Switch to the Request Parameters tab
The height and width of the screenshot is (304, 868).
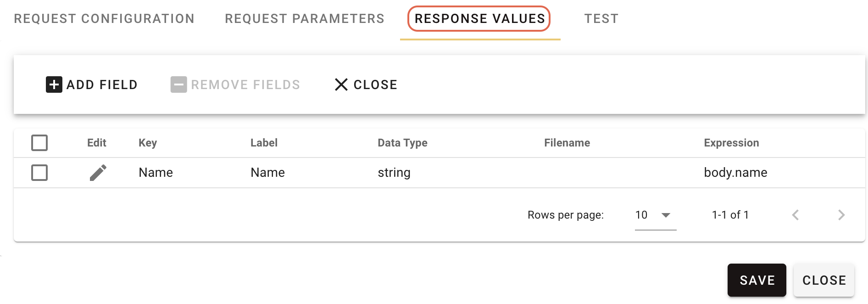pos(304,18)
